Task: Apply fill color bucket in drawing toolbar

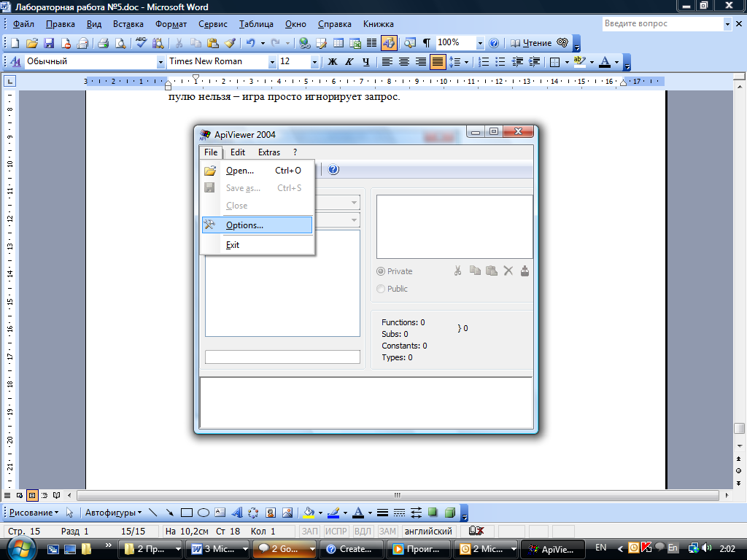Action: (x=309, y=513)
